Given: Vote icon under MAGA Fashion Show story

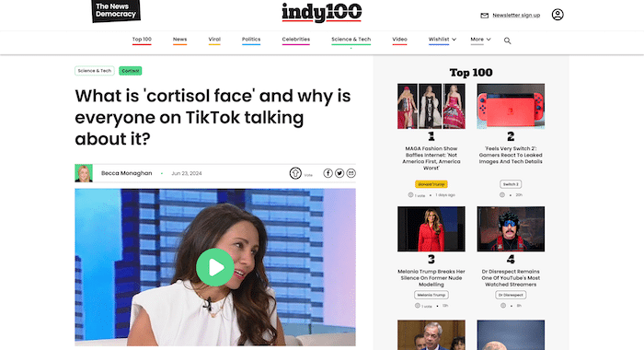Looking at the screenshot, I should (x=410, y=195).
